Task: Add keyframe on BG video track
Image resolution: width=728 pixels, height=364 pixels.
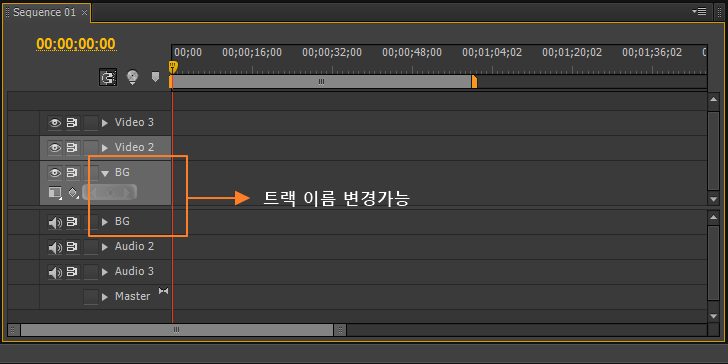Action: coord(110,192)
